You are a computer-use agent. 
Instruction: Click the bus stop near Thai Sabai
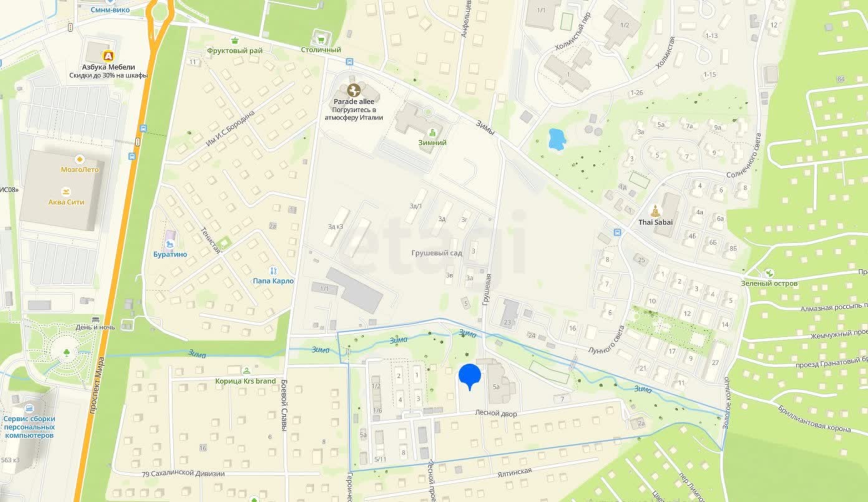click(617, 232)
